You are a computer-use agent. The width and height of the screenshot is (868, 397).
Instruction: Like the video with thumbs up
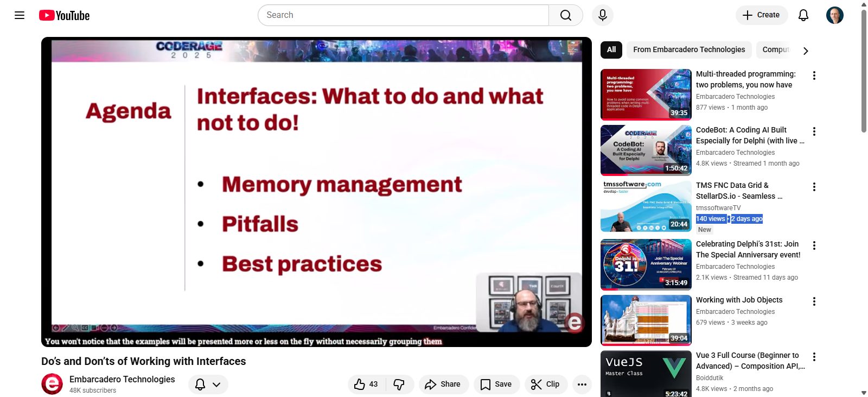click(x=366, y=384)
